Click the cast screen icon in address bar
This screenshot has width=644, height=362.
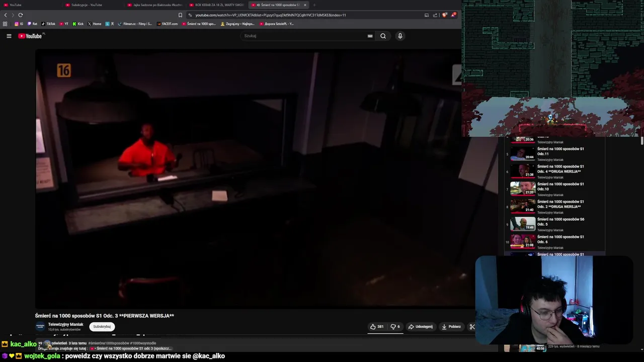click(x=427, y=15)
